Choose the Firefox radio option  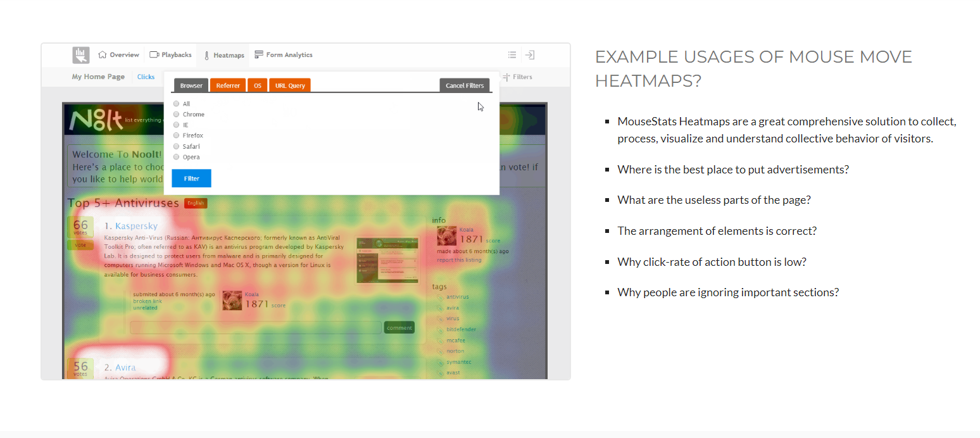(176, 135)
